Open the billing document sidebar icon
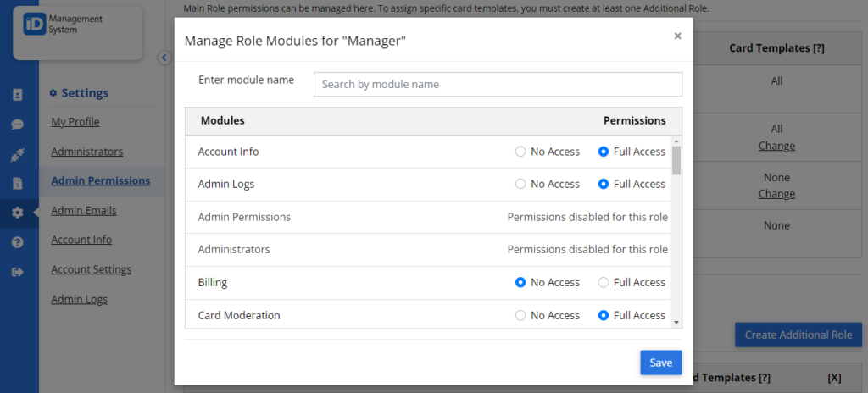 pyautogui.click(x=17, y=183)
